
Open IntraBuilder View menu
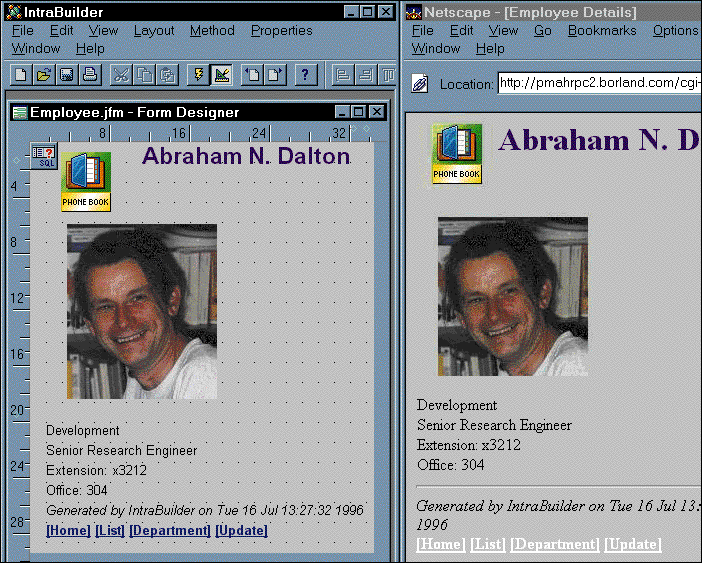(103, 30)
